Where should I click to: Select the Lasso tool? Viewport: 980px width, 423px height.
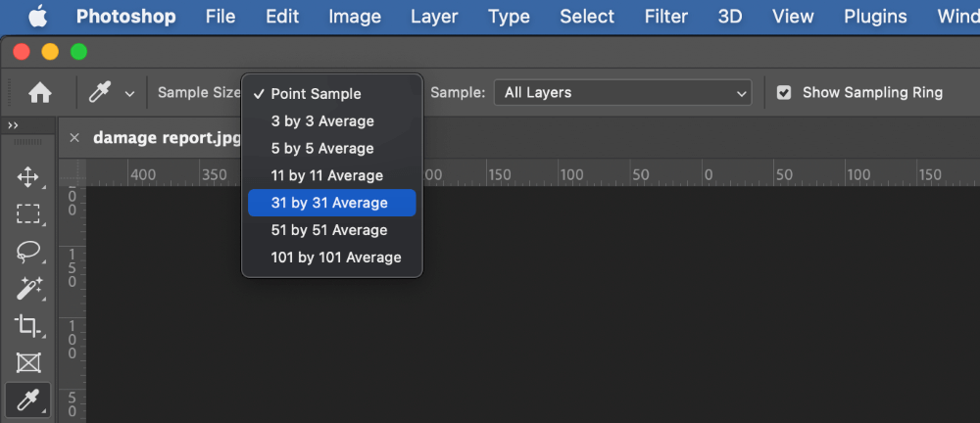click(28, 252)
